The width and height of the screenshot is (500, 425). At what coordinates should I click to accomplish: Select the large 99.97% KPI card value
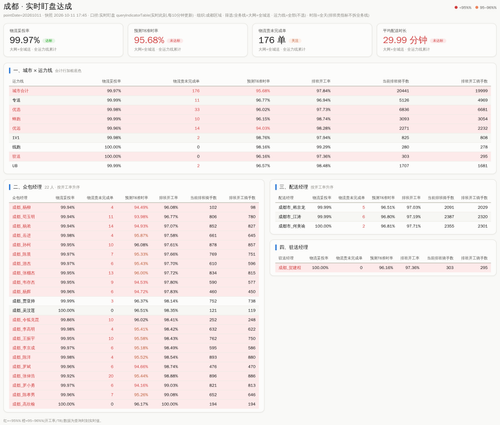[x=25, y=40]
